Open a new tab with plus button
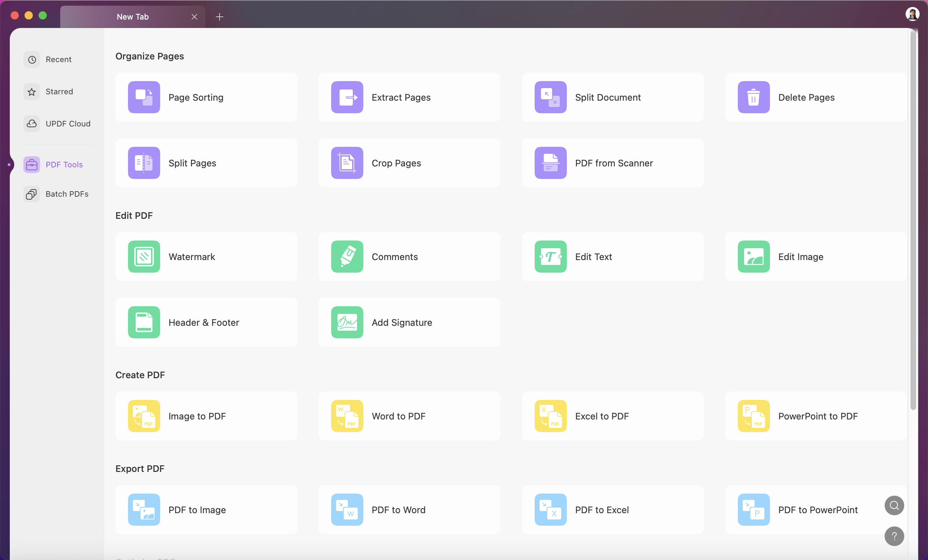 click(x=220, y=16)
